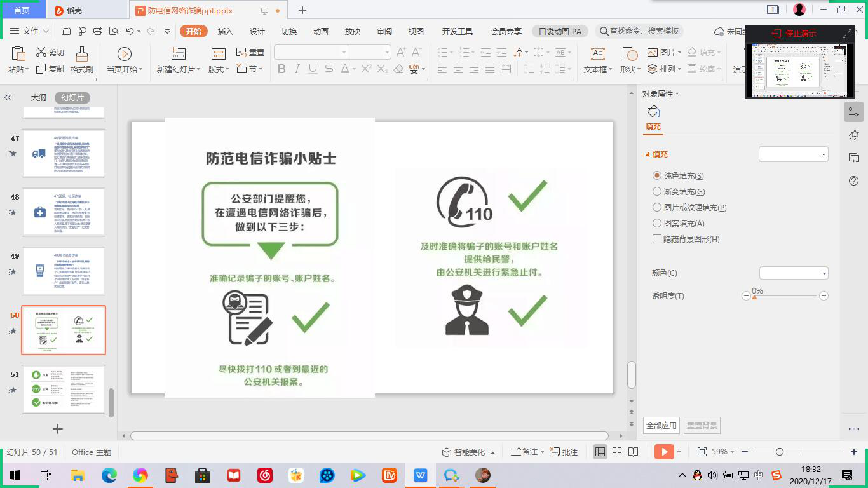
Task: Switch to reading view in status bar
Action: (633, 452)
